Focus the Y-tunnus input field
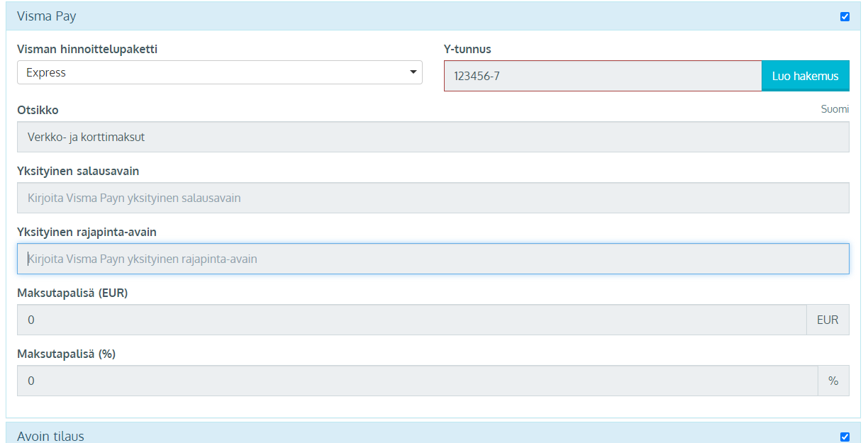The image size is (868, 443). pos(603,76)
